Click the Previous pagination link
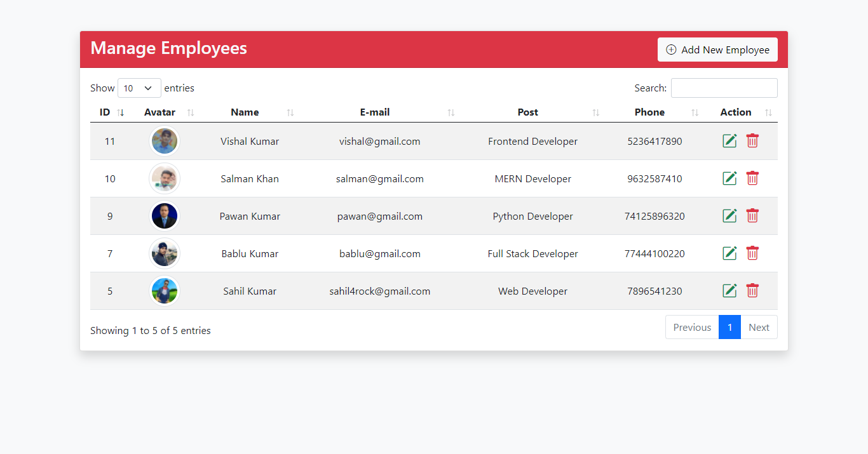This screenshot has width=868, height=454. tap(691, 327)
